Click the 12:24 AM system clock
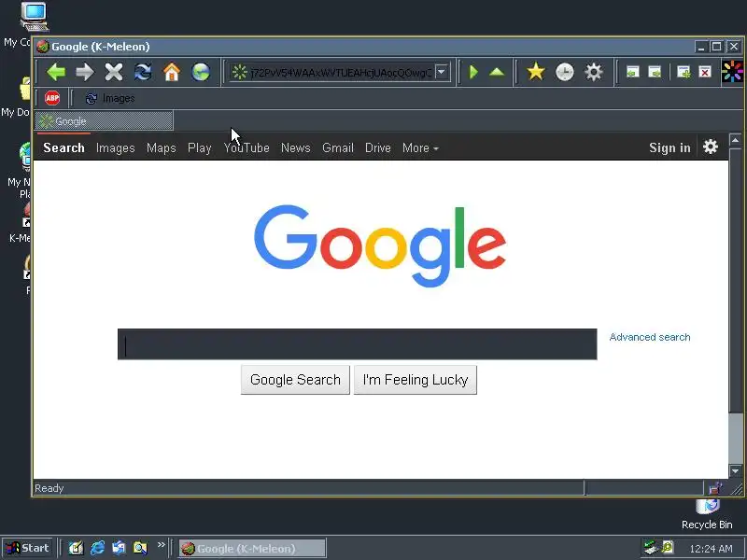Viewport: 747px width, 560px height. (711, 549)
